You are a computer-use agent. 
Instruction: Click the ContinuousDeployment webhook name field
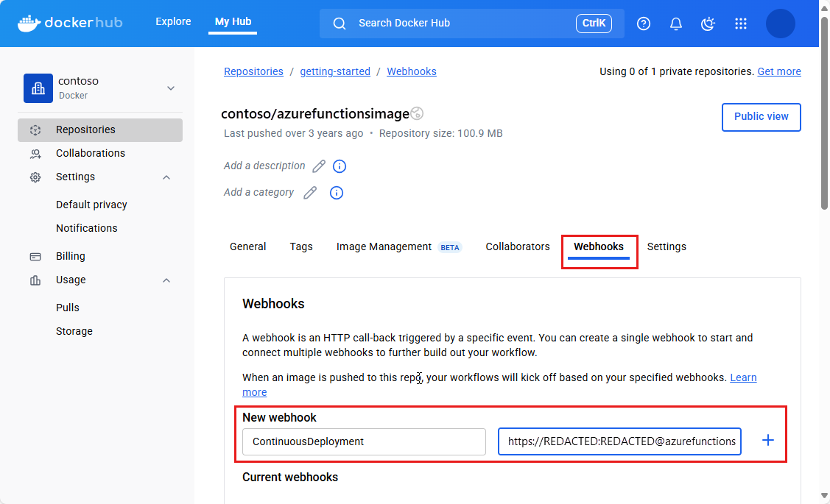point(364,441)
